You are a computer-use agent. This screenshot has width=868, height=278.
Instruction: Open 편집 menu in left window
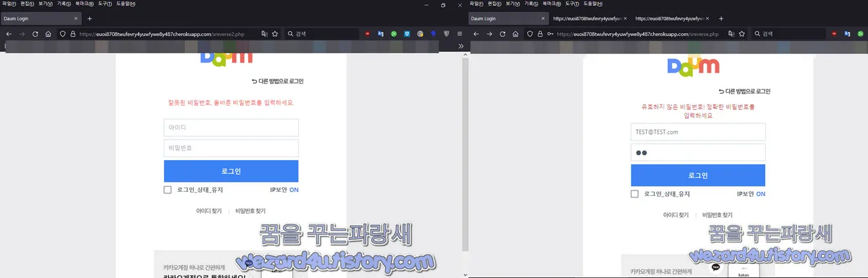(27, 4)
